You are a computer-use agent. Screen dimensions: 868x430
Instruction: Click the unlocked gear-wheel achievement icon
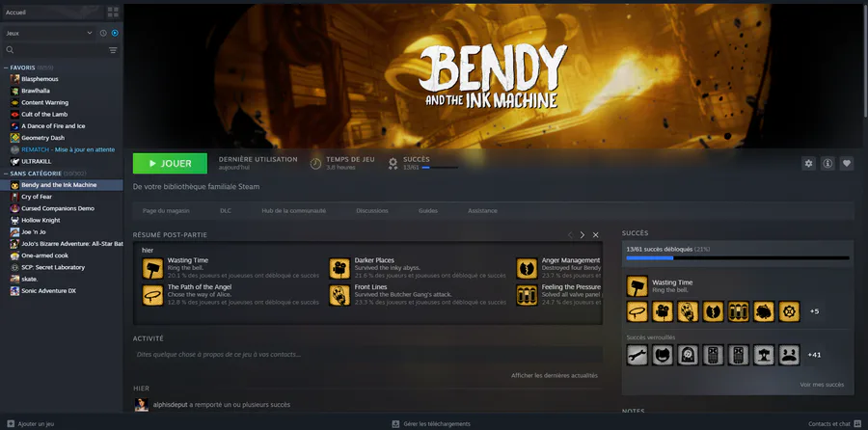[x=789, y=311]
